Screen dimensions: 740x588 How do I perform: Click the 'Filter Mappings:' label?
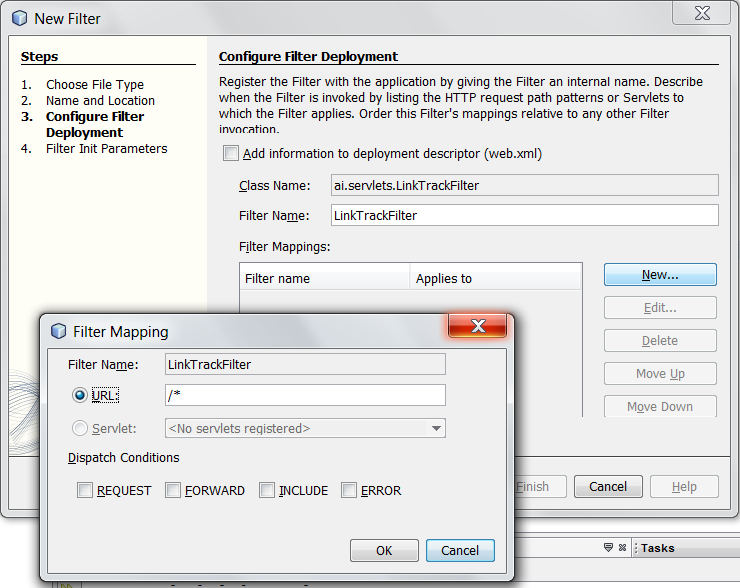point(285,247)
